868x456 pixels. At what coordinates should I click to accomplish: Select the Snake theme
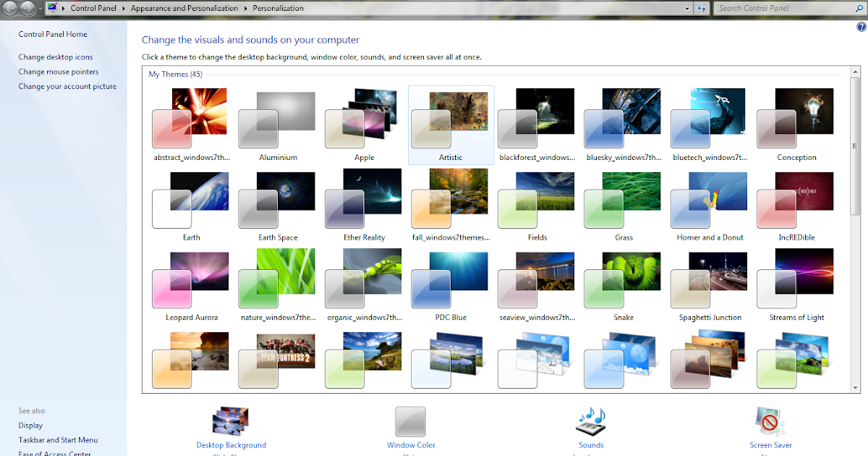[x=624, y=286]
